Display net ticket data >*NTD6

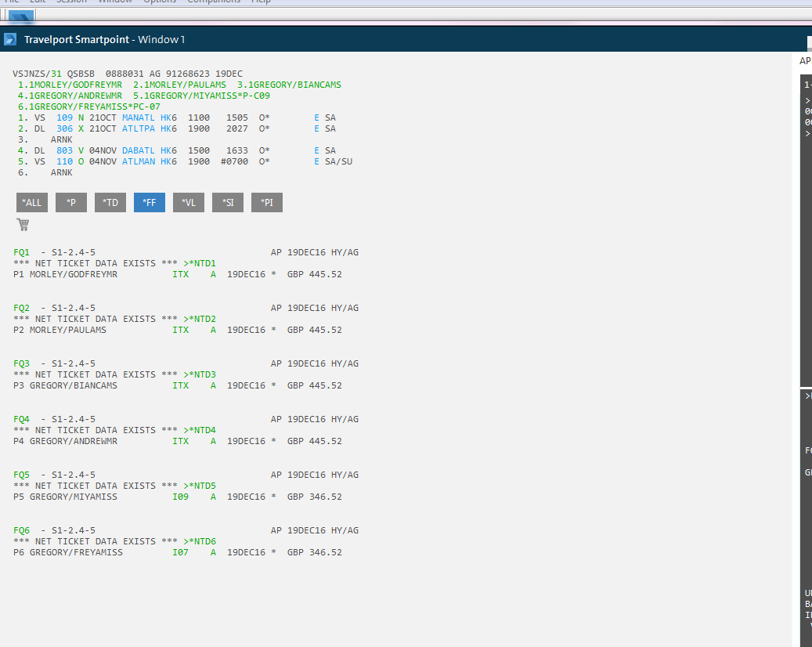(200, 541)
